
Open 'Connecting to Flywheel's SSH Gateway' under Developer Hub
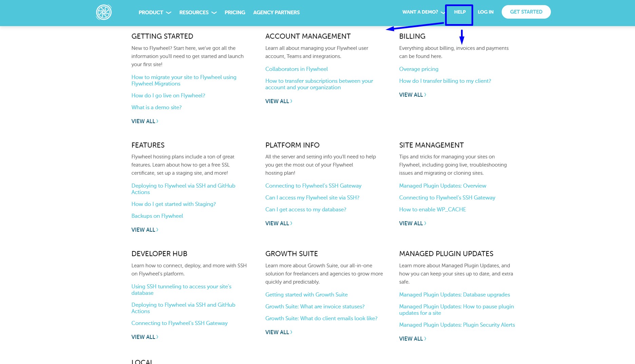click(179, 323)
